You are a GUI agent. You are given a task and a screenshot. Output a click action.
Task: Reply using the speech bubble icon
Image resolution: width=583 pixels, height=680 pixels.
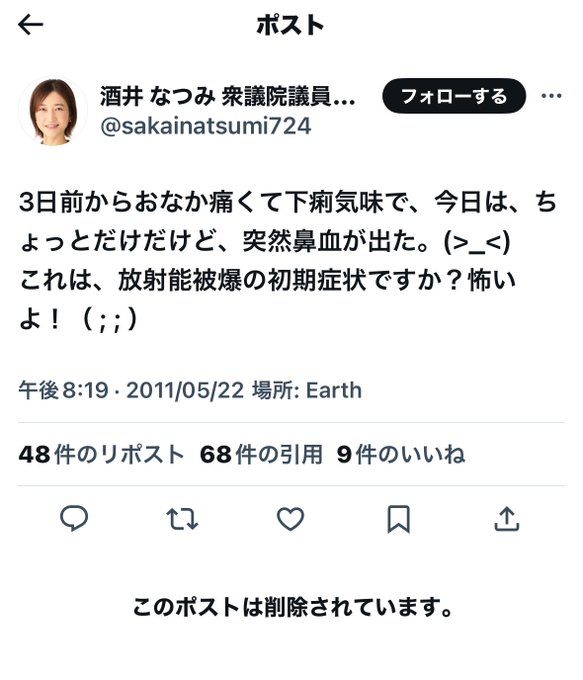(74, 519)
